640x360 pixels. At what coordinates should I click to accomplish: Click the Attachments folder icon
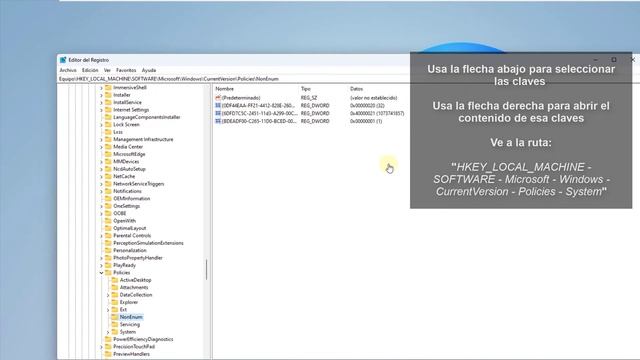(115, 287)
